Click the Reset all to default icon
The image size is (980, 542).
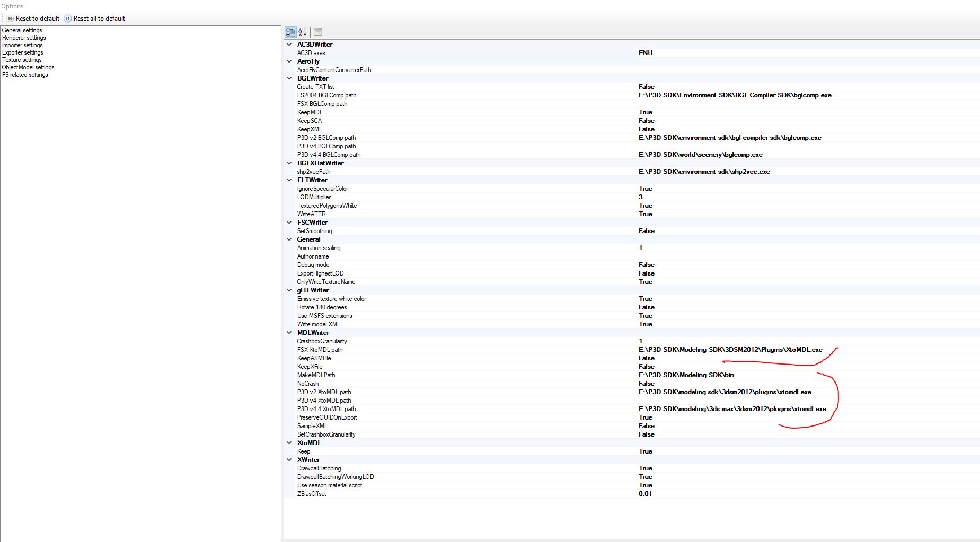pos(68,19)
